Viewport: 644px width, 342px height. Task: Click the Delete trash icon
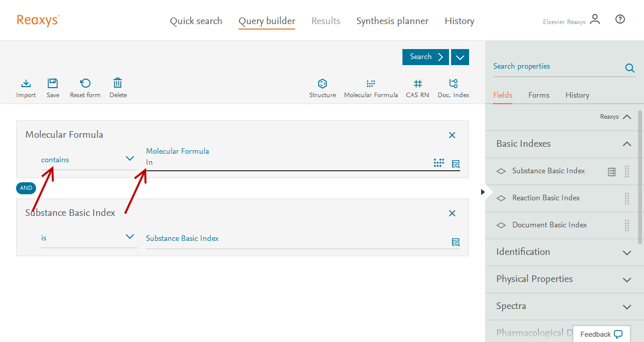[118, 84]
